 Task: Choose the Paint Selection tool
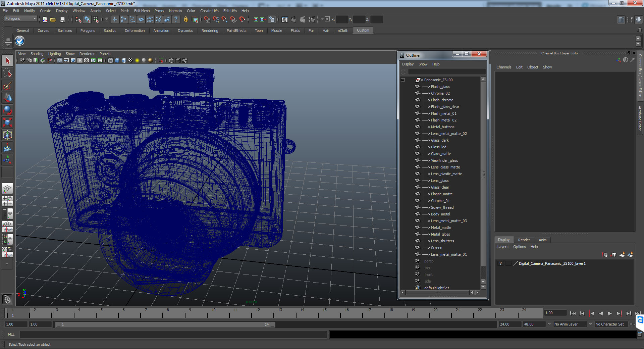[x=7, y=86]
